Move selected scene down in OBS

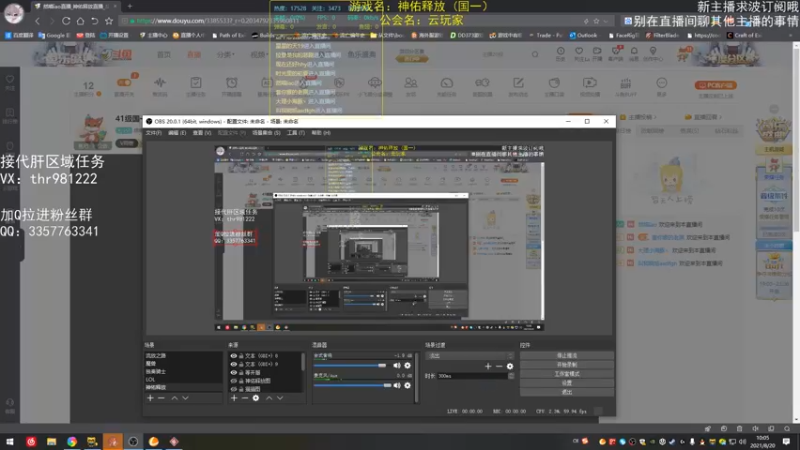coord(185,398)
